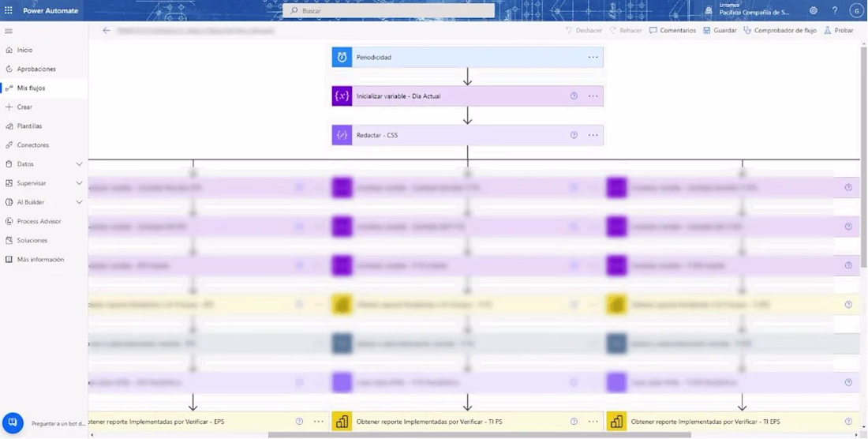Open the chatbot Preguntar a un bot button
Viewport: 868px width, 439px height.
12,422
